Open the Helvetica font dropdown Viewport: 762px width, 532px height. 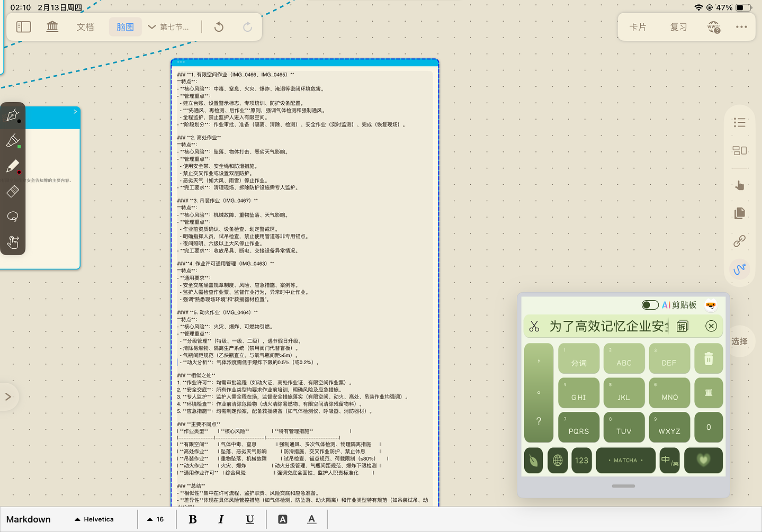click(x=94, y=519)
